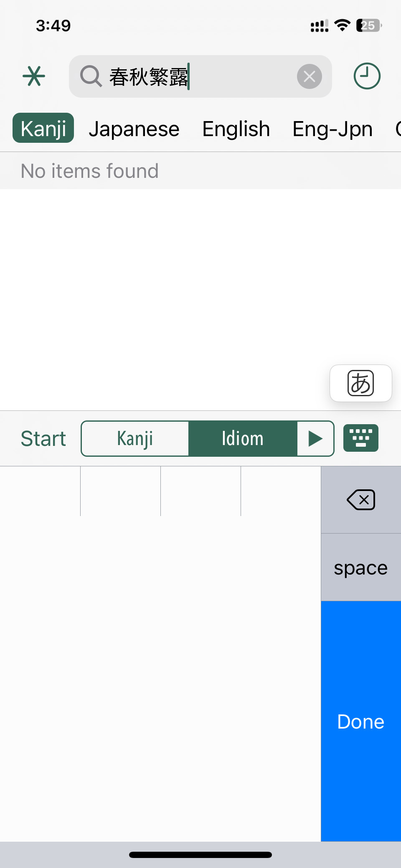This screenshot has height=868, width=401.
Task: Switch to the English tab
Action: [236, 129]
